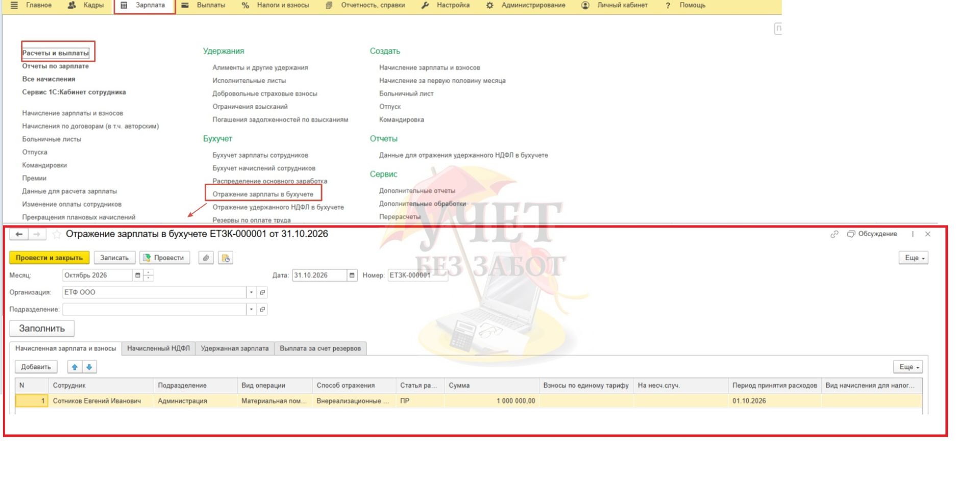The width and height of the screenshot is (980, 501).
Task: Open the reports icon beside the paperclip
Action: pyautogui.click(x=226, y=258)
